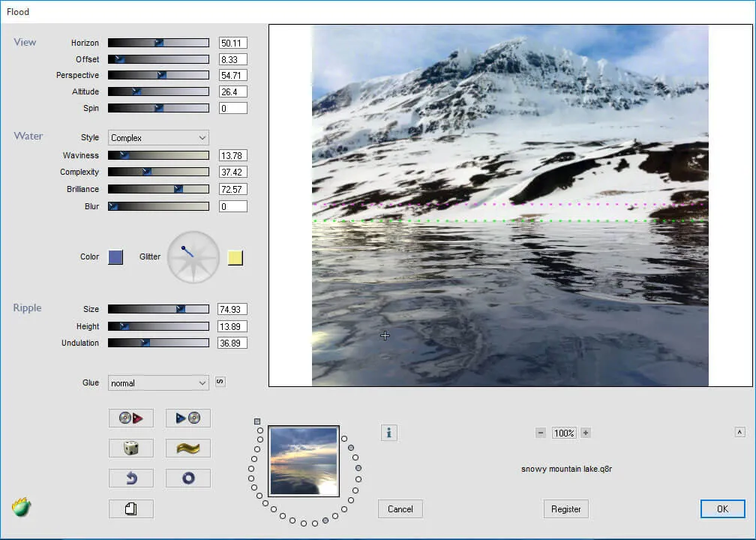Cancel the Flood dialog

pyautogui.click(x=400, y=508)
